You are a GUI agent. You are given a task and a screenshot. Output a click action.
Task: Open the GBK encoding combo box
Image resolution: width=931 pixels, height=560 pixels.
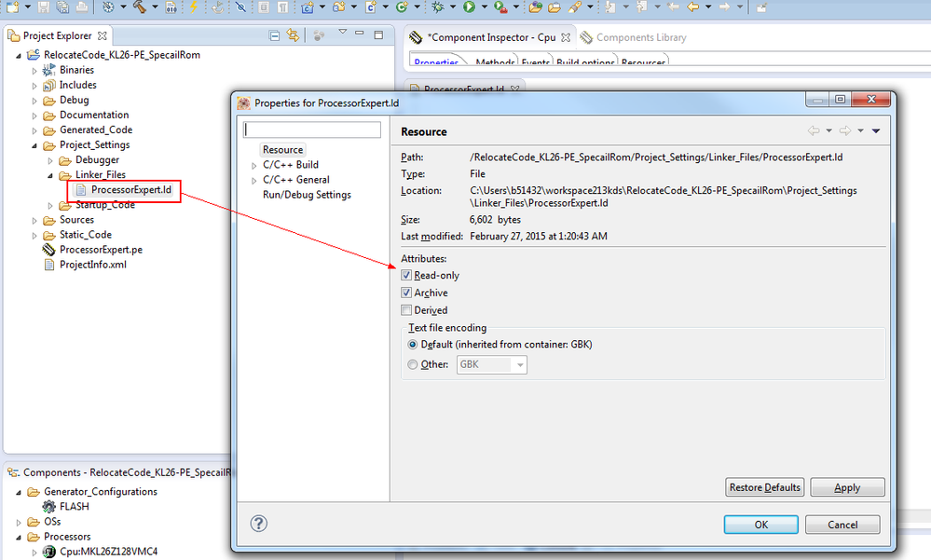pos(492,364)
